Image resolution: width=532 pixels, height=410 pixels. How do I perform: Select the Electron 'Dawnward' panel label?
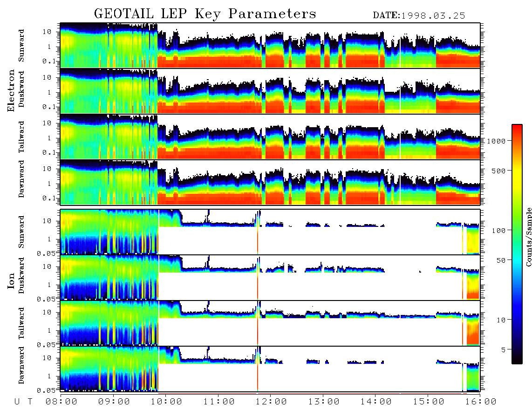point(21,179)
